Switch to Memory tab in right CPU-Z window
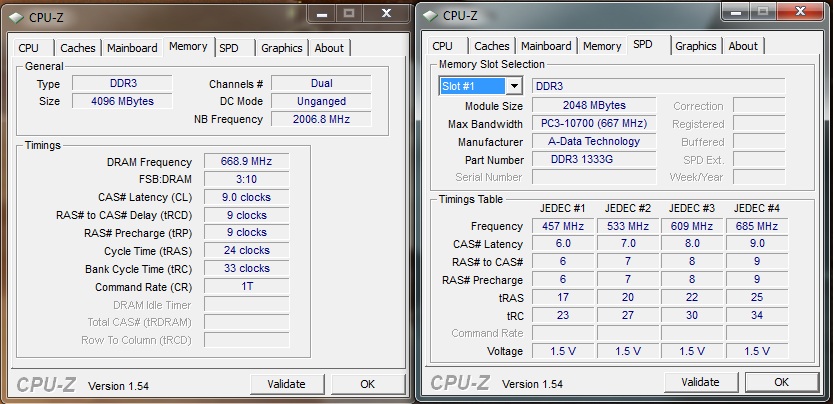Image resolution: width=834 pixels, height=404 pixels. (x=602, y=46)
